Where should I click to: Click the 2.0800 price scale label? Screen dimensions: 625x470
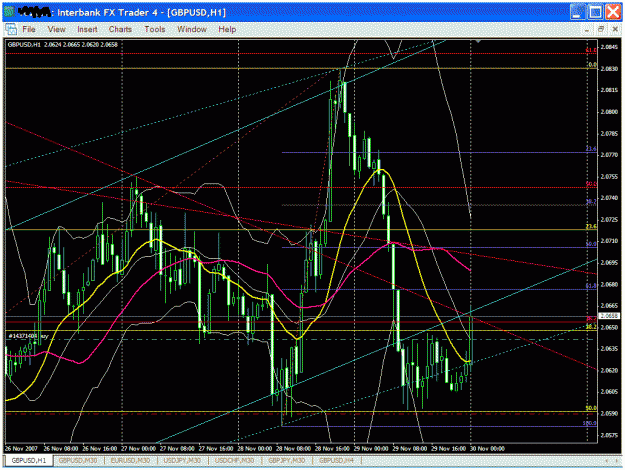pos(609,112)
